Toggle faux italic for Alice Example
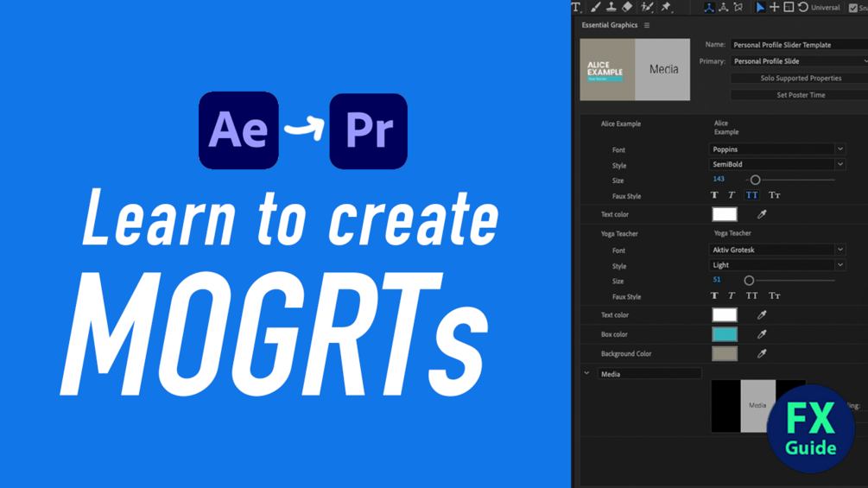868x488 pixels. [732, 195]
